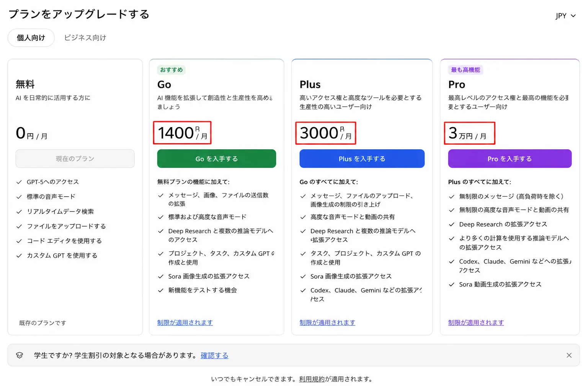
Task: Click checkmark beside 無制限のメッセージ item
Action: coord(452,197)
